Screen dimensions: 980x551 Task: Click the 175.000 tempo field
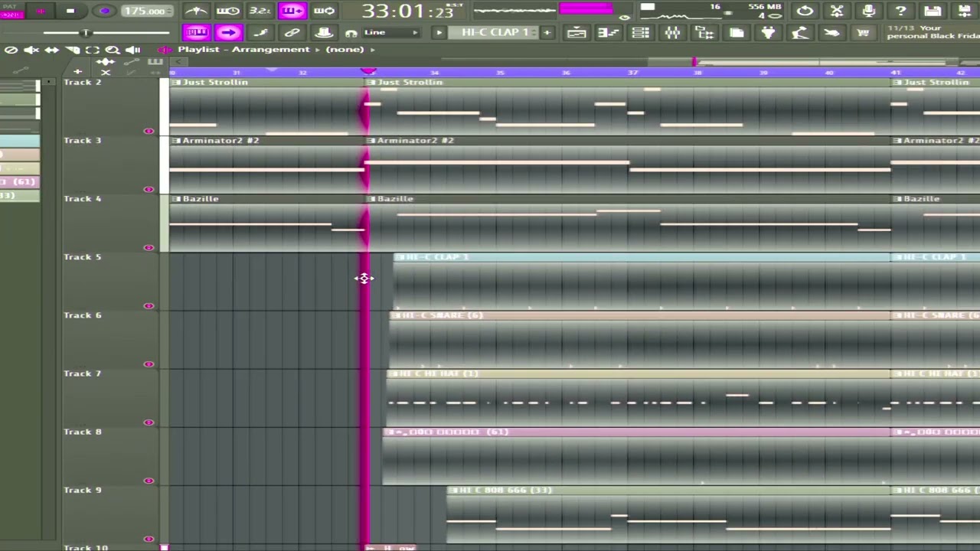pyautogui.click(x=145, y=11)
